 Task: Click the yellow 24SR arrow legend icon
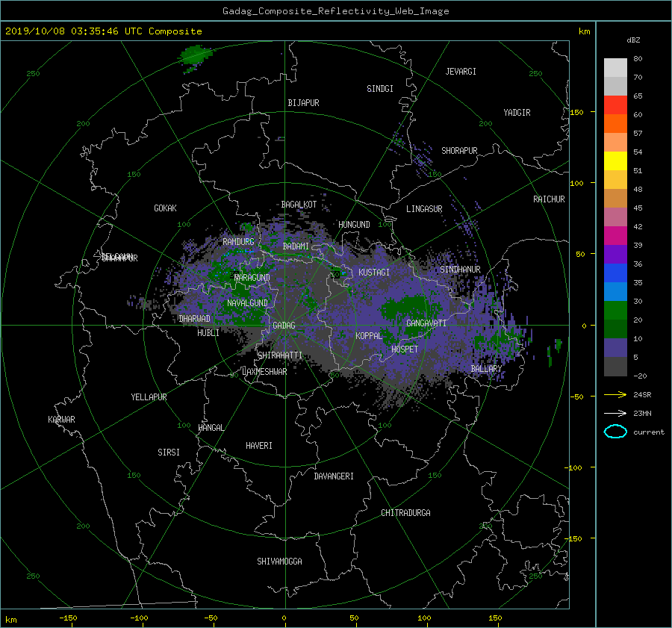tap(615, 394)
